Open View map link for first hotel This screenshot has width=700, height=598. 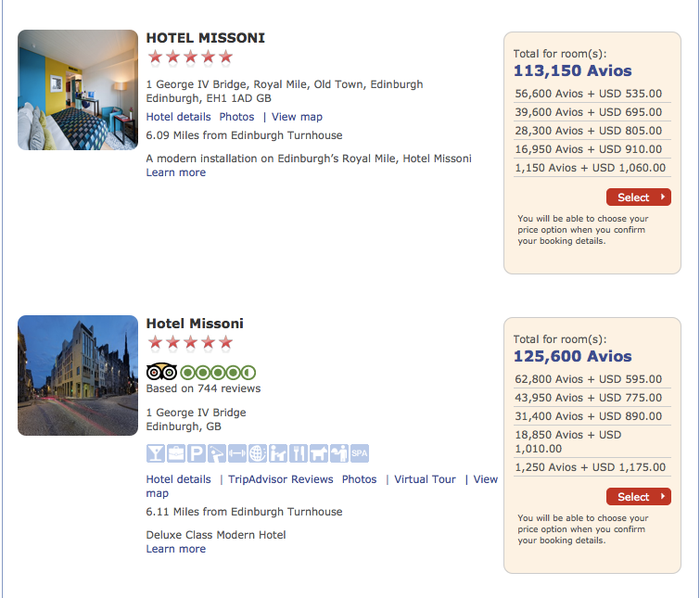coord(297,117)
